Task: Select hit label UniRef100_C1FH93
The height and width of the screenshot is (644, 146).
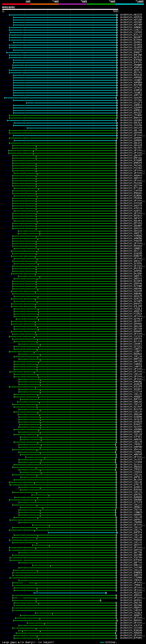Action: pos(131,32)
